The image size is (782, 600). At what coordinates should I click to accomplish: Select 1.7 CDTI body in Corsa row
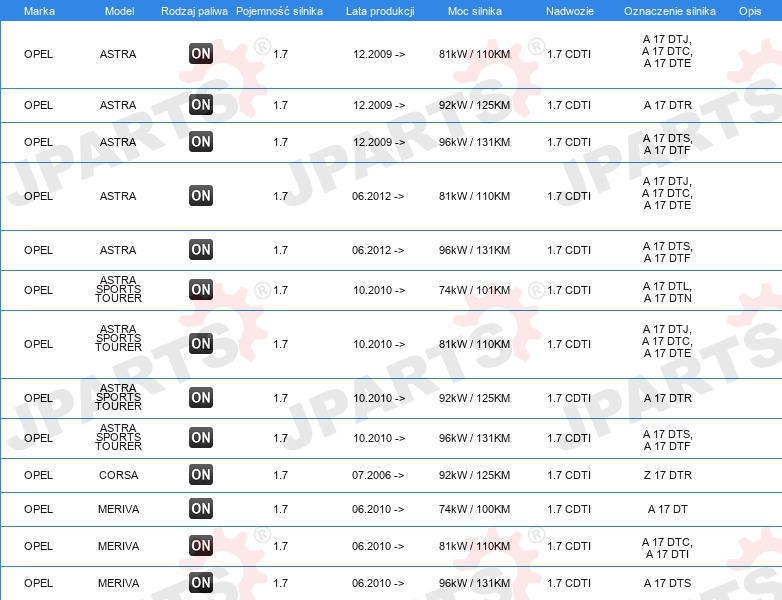pyautogui.click(x=569, y=475)
